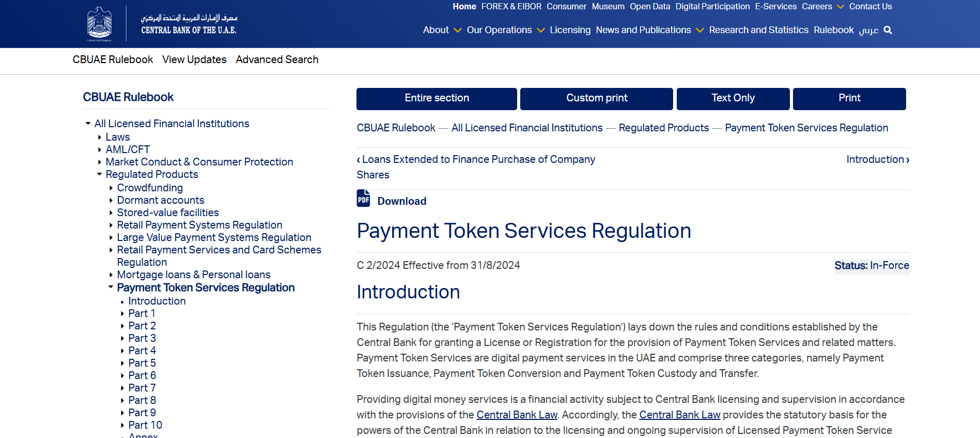The height and width of the screenshot is (438, 980).
Task: Open breadcrumb Payment Token Services Regulation
Action: [x=807, y=128]
